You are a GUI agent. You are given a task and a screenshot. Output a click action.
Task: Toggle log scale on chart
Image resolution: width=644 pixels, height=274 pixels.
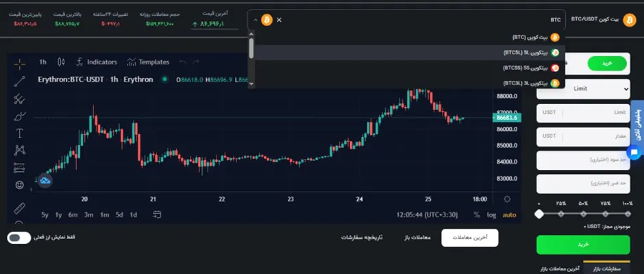point(492,214)
